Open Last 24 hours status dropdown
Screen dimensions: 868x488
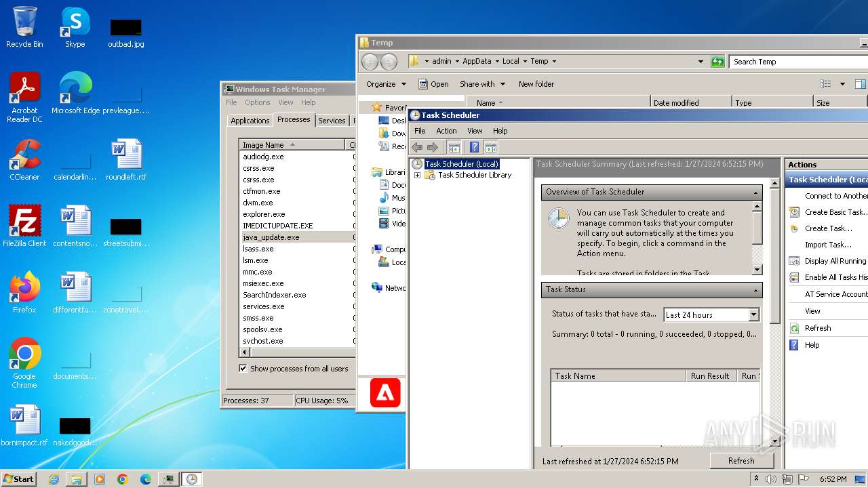point(753,314)
